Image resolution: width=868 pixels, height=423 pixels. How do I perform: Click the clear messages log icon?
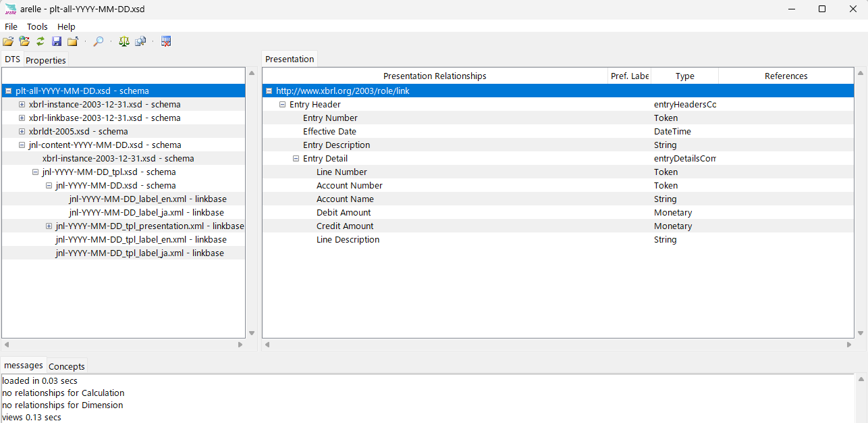point(166,41)
